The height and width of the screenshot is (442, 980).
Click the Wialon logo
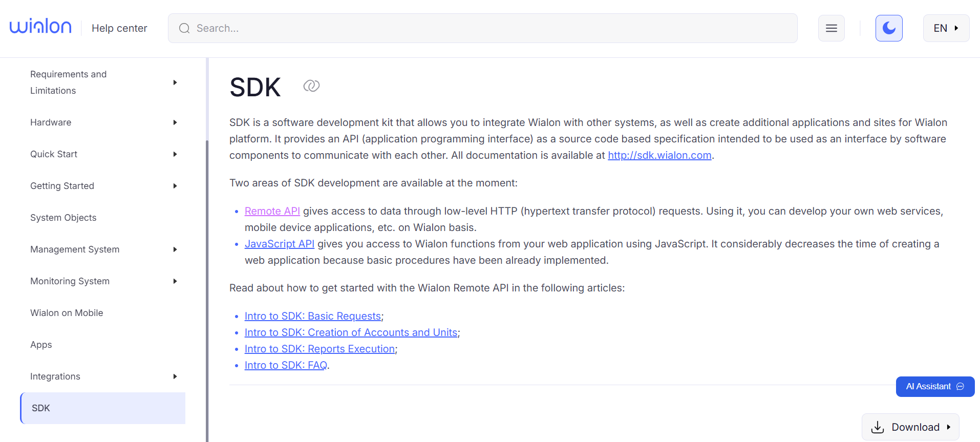tap(40, 27)
